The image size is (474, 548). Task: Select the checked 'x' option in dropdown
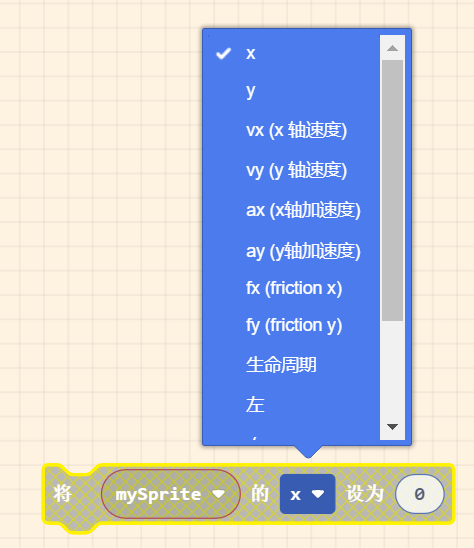tap(291, 54)
